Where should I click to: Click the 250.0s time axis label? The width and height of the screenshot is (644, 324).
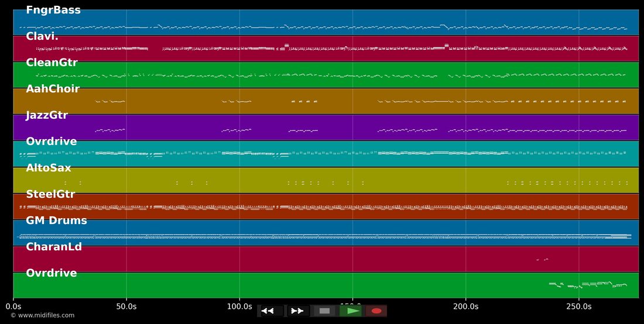(578, 306)
